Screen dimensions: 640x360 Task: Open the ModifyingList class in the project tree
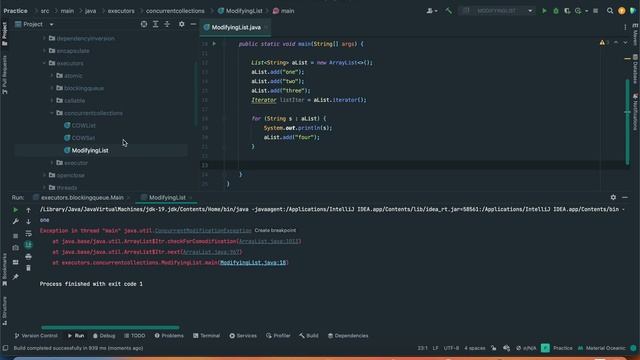[90, 151]
